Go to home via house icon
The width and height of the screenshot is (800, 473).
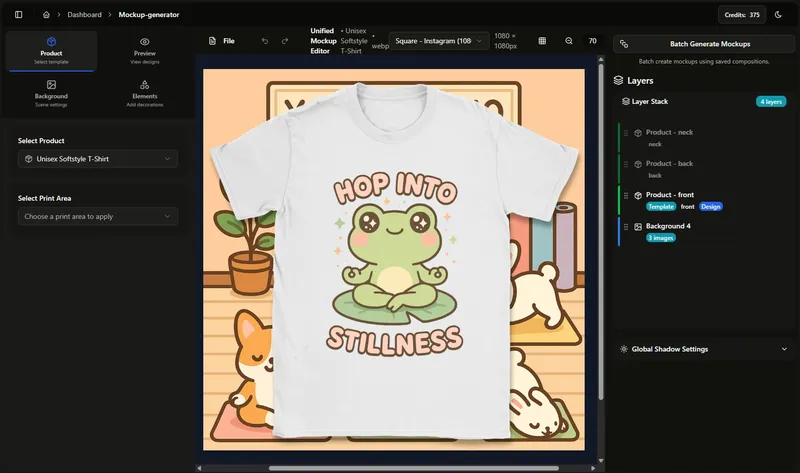(46, 15)
